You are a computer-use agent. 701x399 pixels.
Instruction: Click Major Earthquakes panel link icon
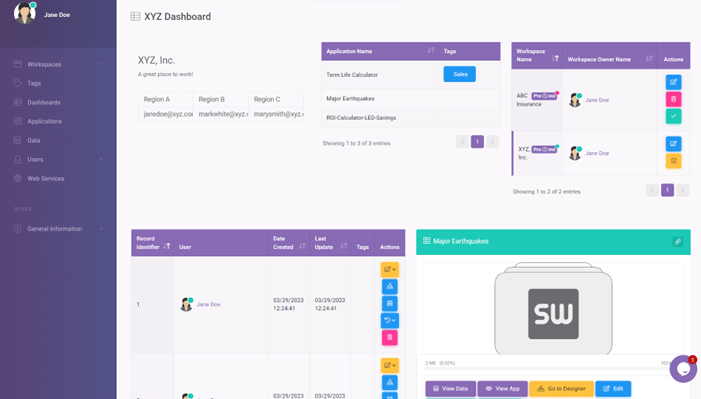pos(678,242)
